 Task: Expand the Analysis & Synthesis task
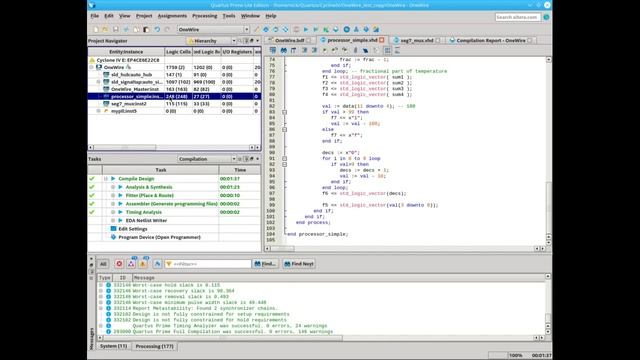[x=113, y=187]
